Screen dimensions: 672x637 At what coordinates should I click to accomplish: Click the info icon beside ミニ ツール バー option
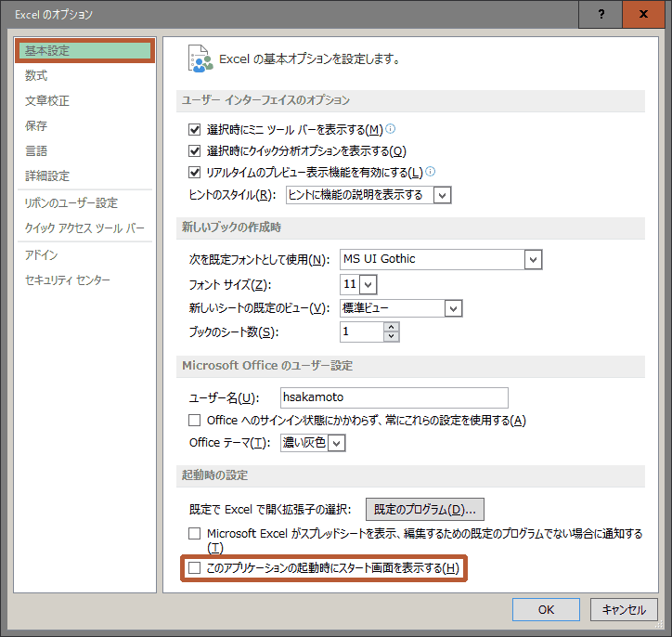tap(390, 128)
